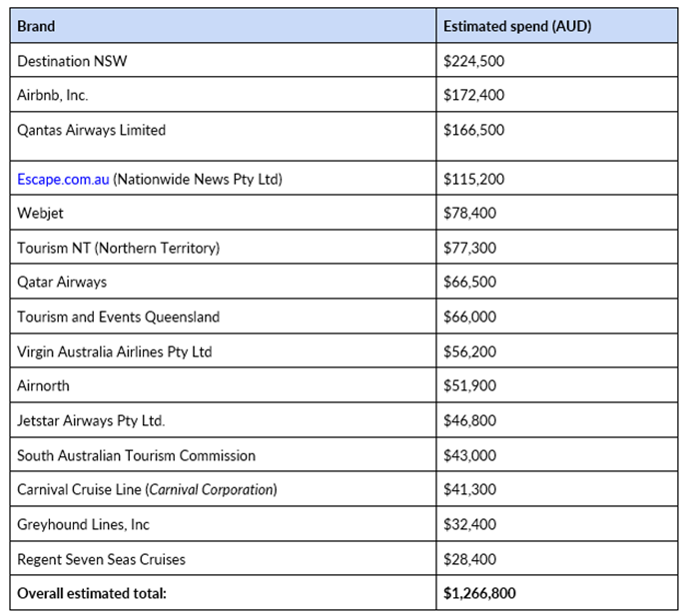Click the Qantas Airways Limited cell

pyautogui.click(x=91, y=130)
